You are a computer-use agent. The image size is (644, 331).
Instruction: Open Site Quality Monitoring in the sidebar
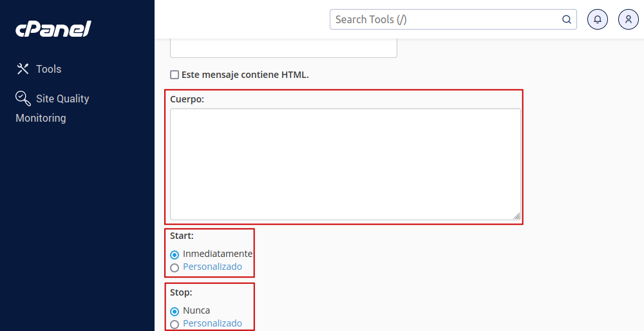click(62, 99)
